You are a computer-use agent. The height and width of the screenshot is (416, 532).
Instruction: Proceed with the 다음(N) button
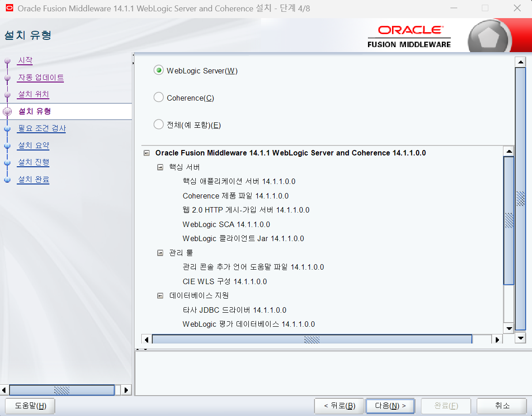coord(390,406)
